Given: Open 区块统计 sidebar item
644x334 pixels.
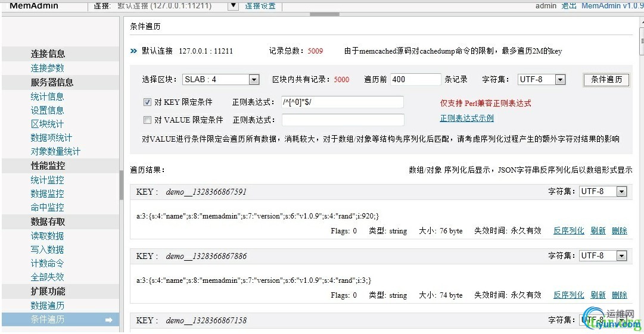Looking at the screenshot, I should pos(47,124).
